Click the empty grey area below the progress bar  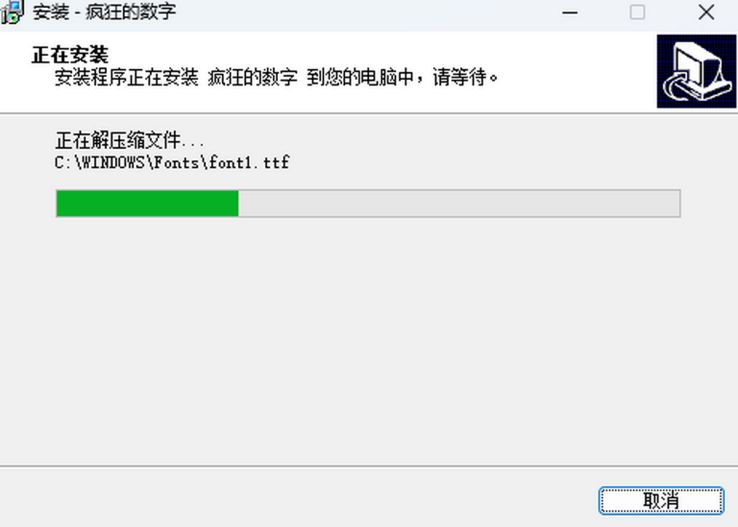369,339
